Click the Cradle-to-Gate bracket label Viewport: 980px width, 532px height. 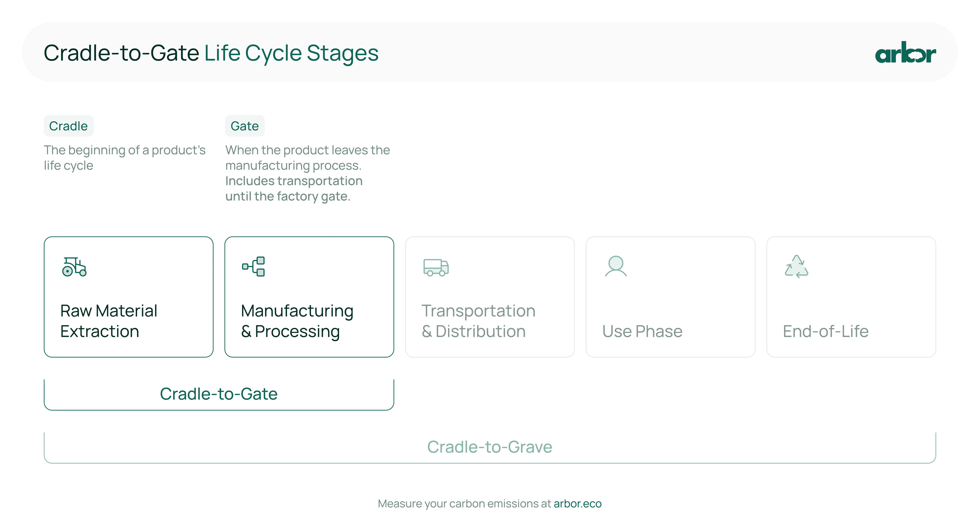click(x=219, y=394)
